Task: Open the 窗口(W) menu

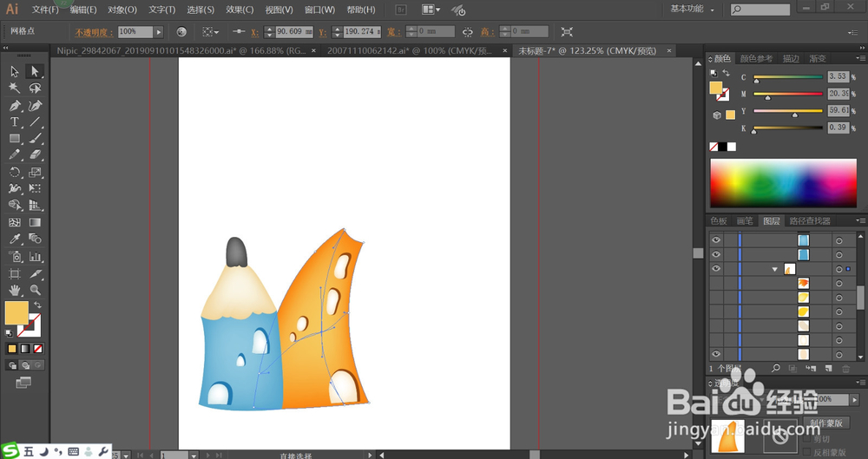Action: (319, 10)
